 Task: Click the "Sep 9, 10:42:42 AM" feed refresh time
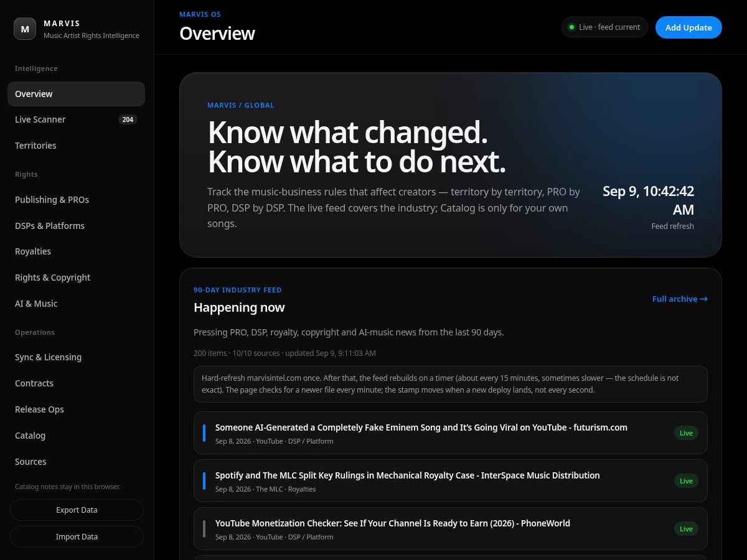click(x=648, y=200)
